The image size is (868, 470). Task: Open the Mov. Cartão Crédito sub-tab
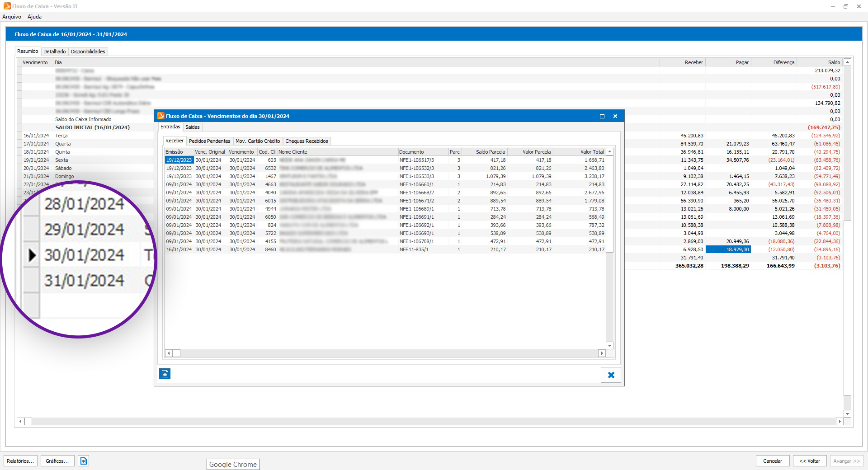click(258, 141)
